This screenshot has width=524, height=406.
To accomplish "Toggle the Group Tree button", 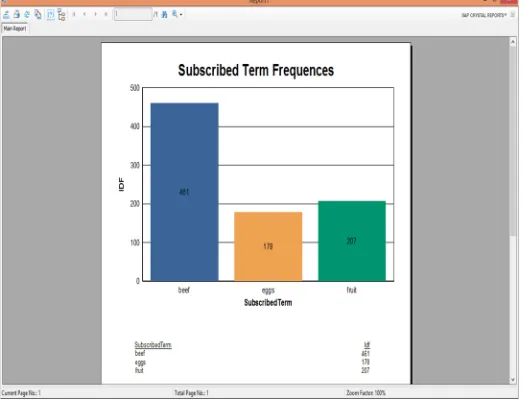I will tap(61, 15).
